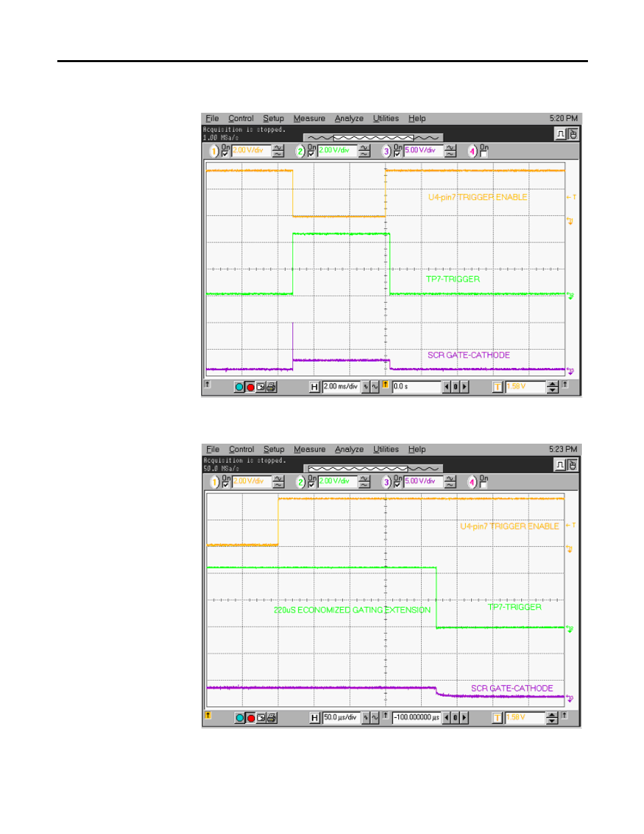644x834 pixels.
Task: Click the 5.00 V/div channel 3 scale field in the top scope
Action: tap(423, 151)
